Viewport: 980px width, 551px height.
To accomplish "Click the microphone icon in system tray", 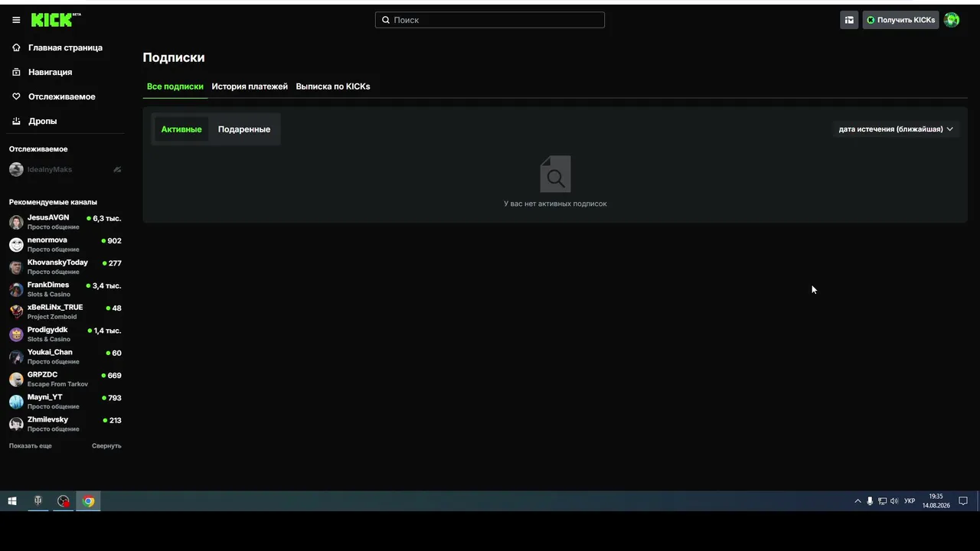I will [870, 501].
